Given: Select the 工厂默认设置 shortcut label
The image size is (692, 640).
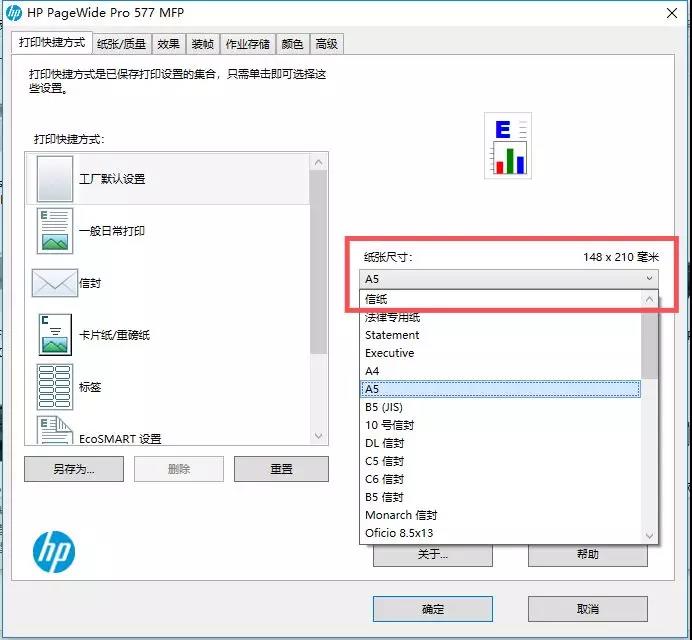Looking at the screenshot, I should coord(112,179).
